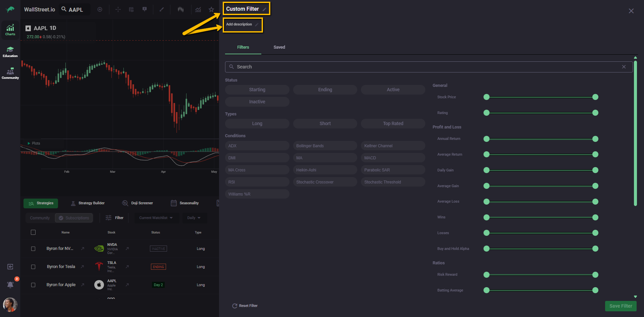The image size is (644, 317).
Task: Select the MACD condition
Action: coord(393,158)
